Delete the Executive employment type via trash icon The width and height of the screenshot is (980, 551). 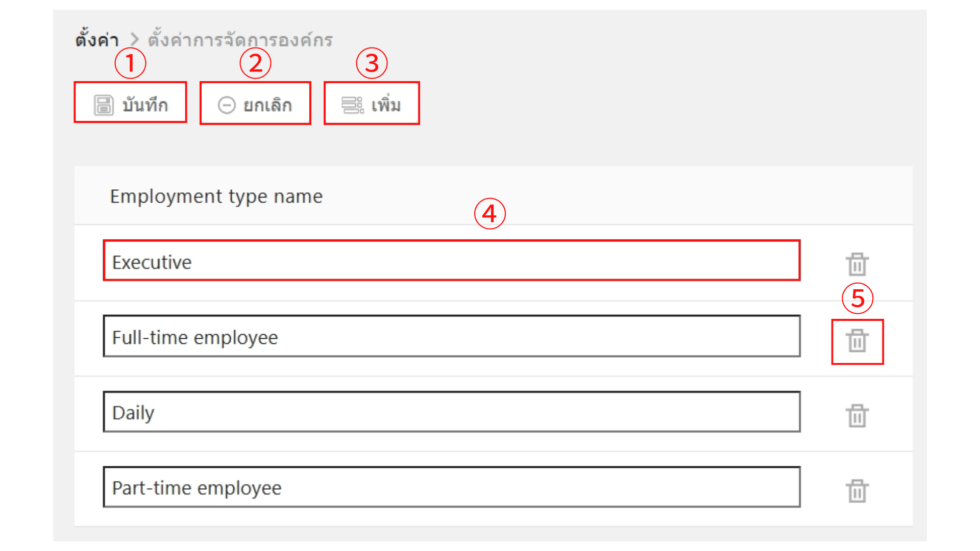pos(857,264)
